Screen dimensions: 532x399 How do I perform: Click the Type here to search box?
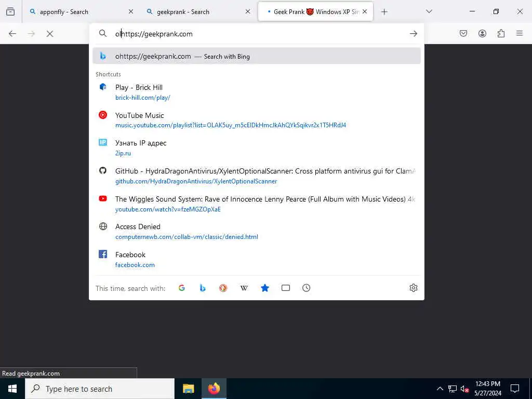click(100, 389)
